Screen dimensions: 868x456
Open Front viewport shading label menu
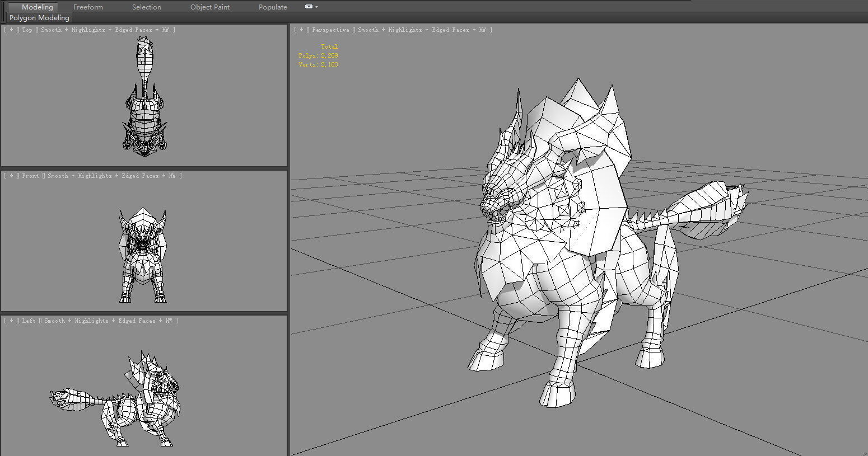[111, 176]
